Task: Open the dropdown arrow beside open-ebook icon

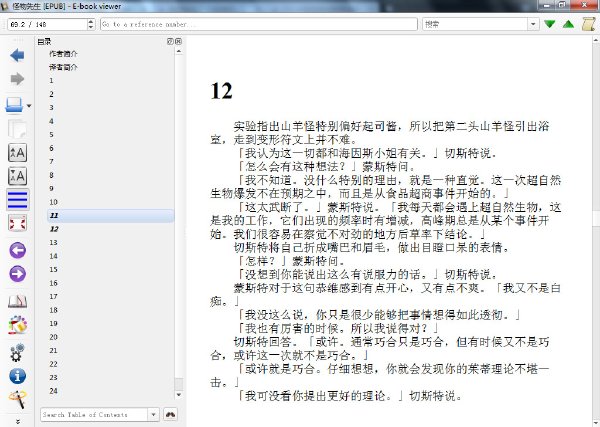Action: coord(29,106)
